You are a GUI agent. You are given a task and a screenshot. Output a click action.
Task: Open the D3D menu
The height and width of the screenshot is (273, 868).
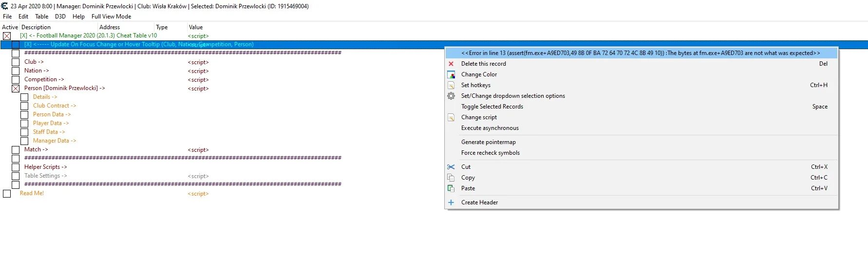click(60, 17)
